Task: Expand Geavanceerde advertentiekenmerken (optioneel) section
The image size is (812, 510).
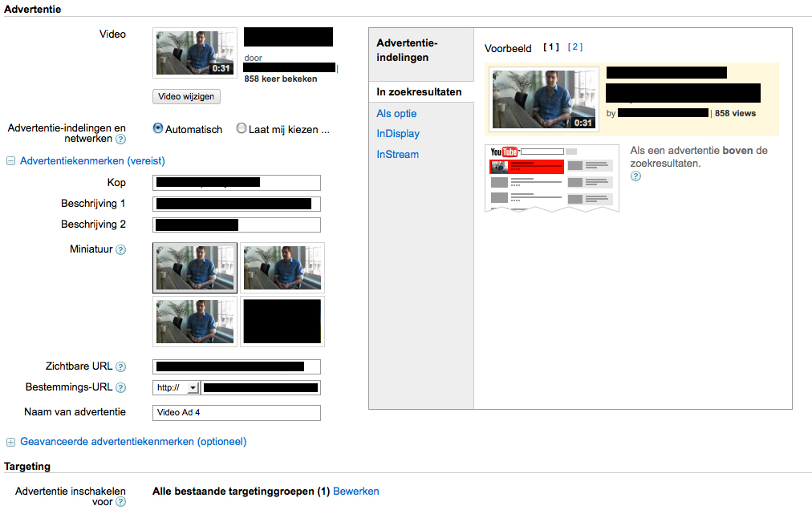Action: 11,442
